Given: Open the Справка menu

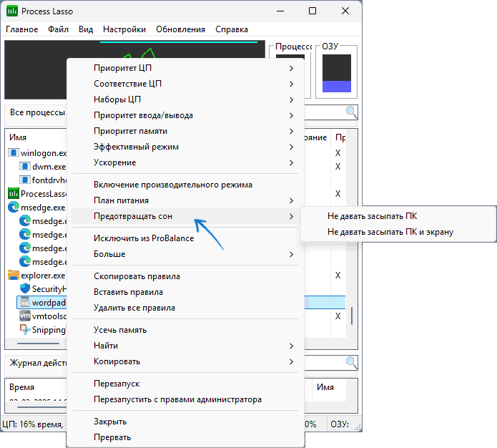Looking at the screenshot, I should [x=232, y=29].
